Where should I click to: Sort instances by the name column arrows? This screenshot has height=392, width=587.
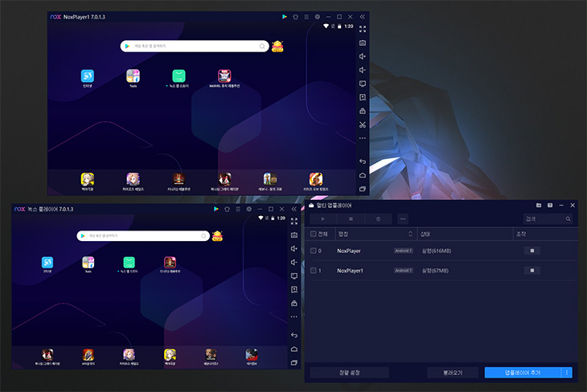coord(410,234)
